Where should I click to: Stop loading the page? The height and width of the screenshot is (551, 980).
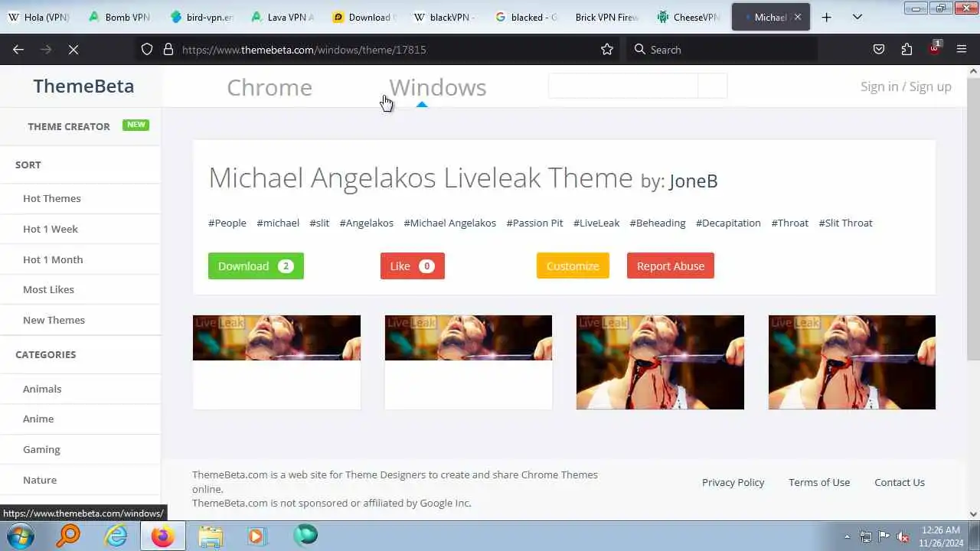[73, 49]
